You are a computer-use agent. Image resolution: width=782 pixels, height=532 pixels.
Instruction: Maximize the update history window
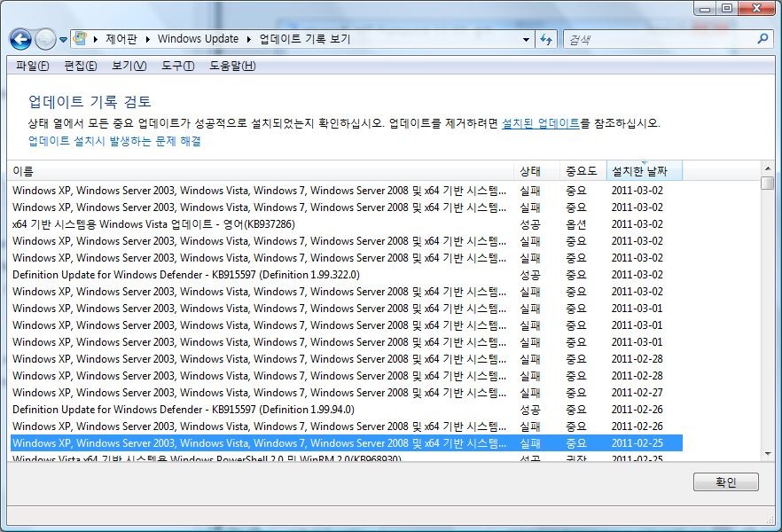pyautogui.click(x=727, y=9)
